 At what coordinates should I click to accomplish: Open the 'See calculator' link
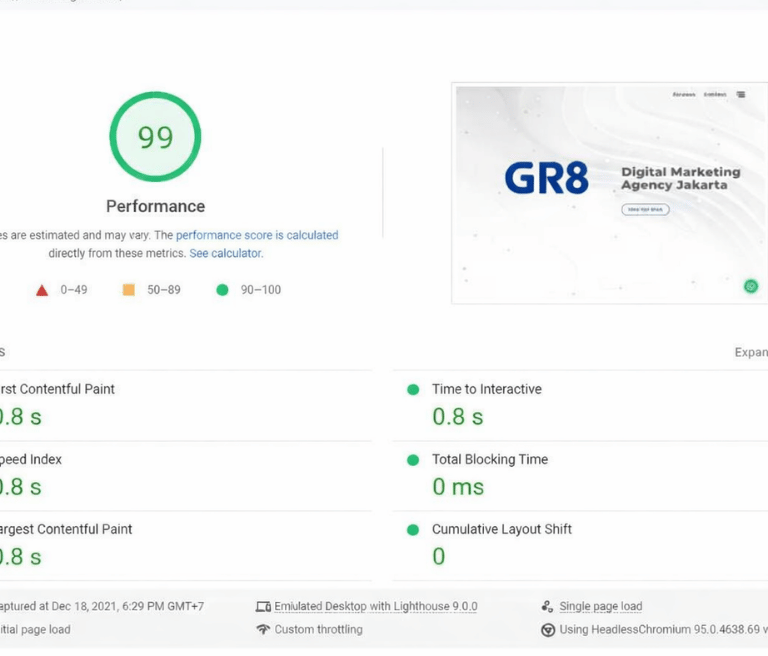pyautogui.click(x=226, y=253)
